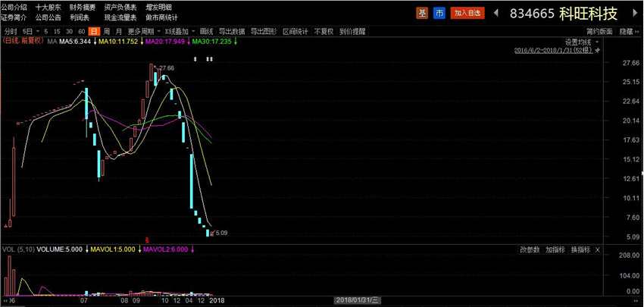Select the 月 monthly K-line period
Viewport: 644px width, 307px height.
(x=119, y=31)
